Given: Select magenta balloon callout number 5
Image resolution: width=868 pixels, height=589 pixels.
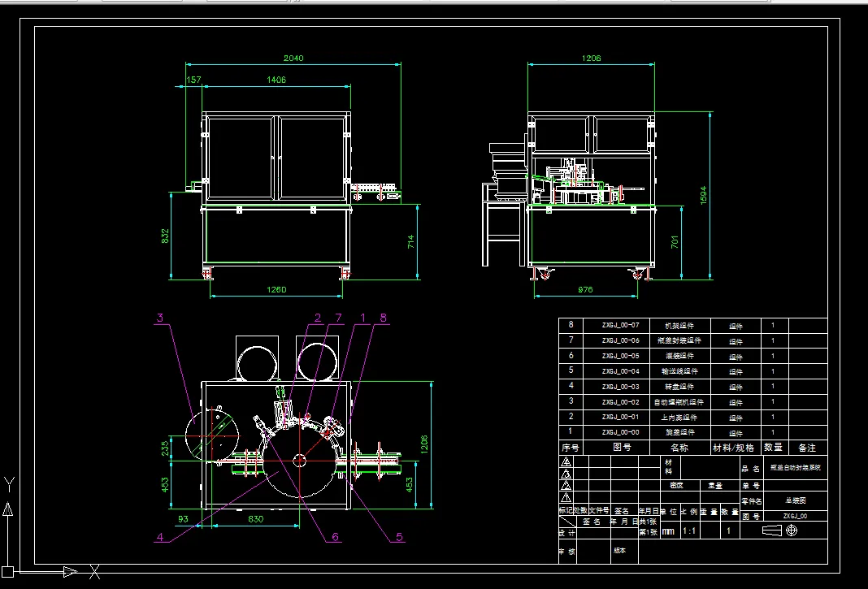Looking at the screenshot, I should click(399, 536).
